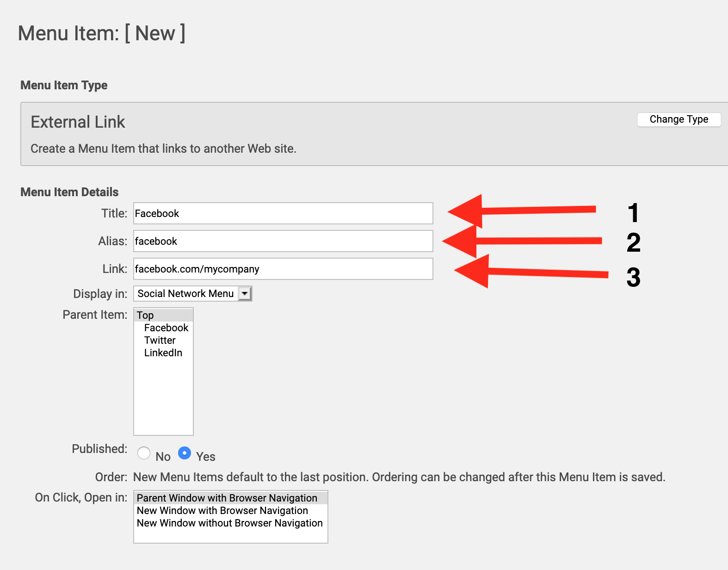Screen dimensions: 728x570
Task: Click the 'Create a Menu Item that links' description
Action: tap(163, 149)
